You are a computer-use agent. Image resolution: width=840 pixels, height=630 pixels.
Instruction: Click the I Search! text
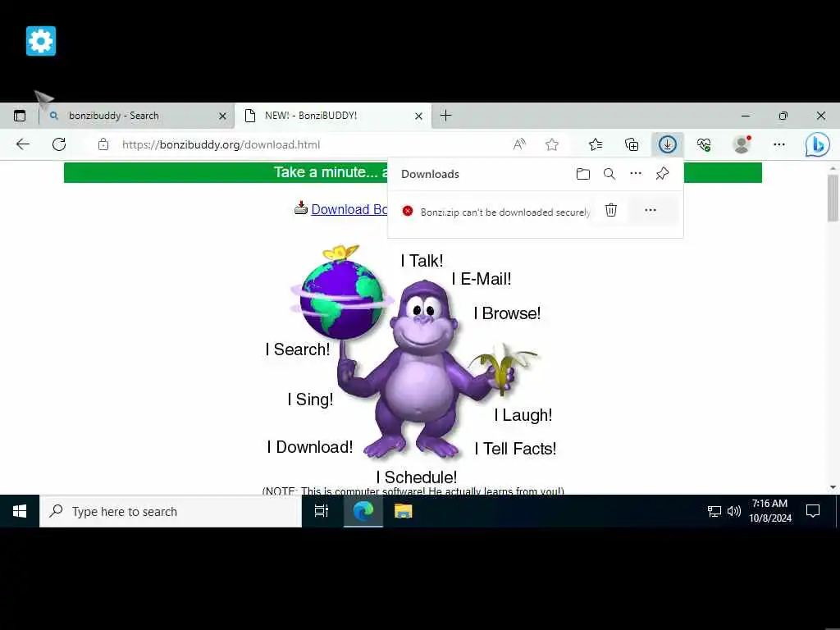coord(298,349)
